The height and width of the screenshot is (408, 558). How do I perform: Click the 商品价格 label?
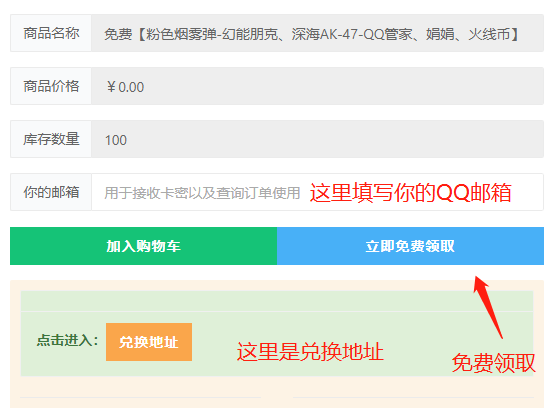pyautogui.click(x=51, y=86)
